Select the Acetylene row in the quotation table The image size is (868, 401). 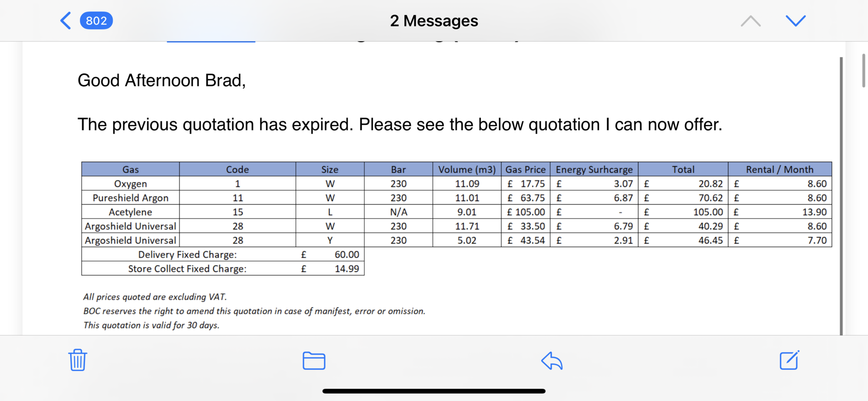point(457,212)
